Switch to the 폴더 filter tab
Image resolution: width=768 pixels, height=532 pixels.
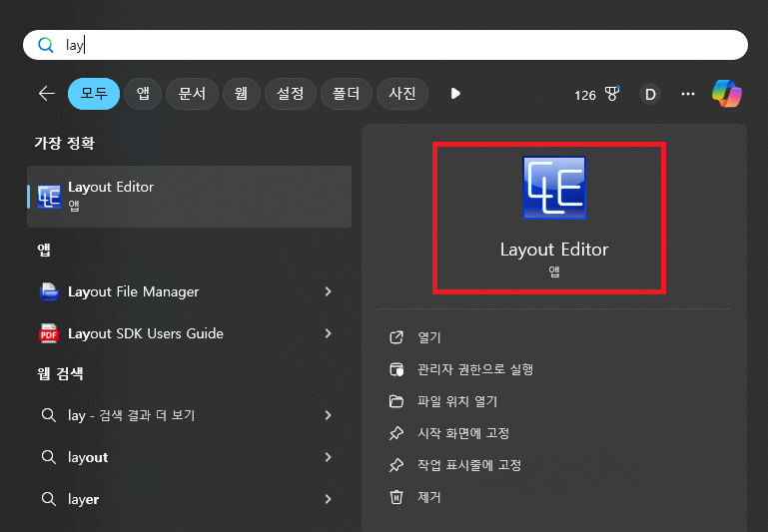pyautogui.click(x=347, y=93)
